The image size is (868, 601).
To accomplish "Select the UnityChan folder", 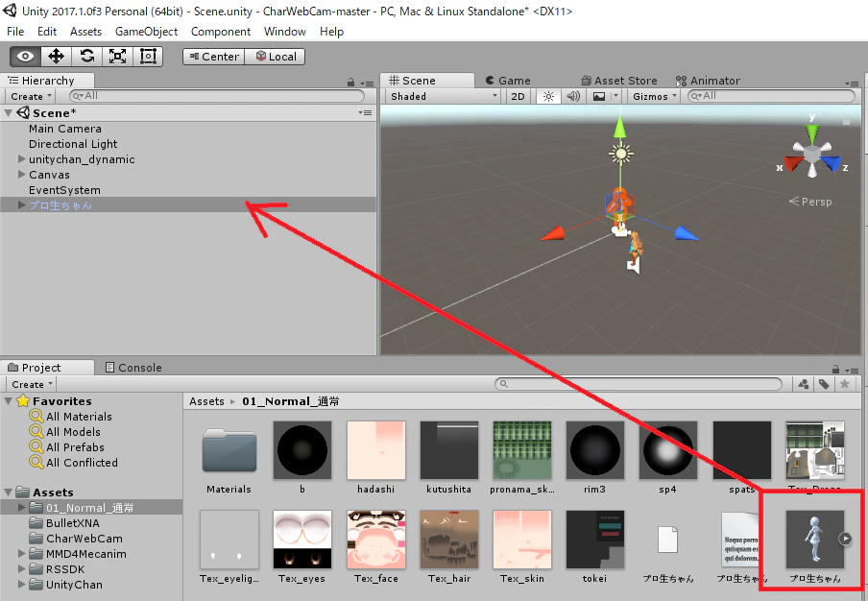I will [x=74, y=585].
